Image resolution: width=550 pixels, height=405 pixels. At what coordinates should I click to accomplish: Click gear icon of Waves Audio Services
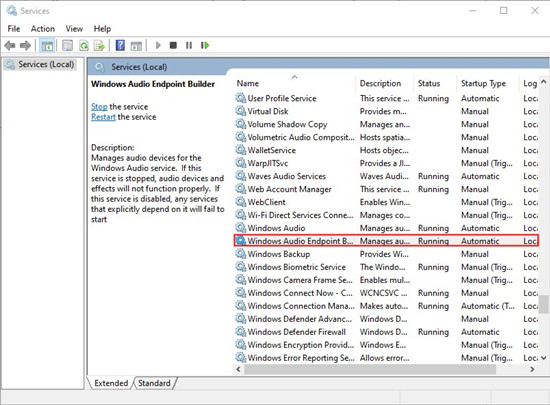click(241, 176)
